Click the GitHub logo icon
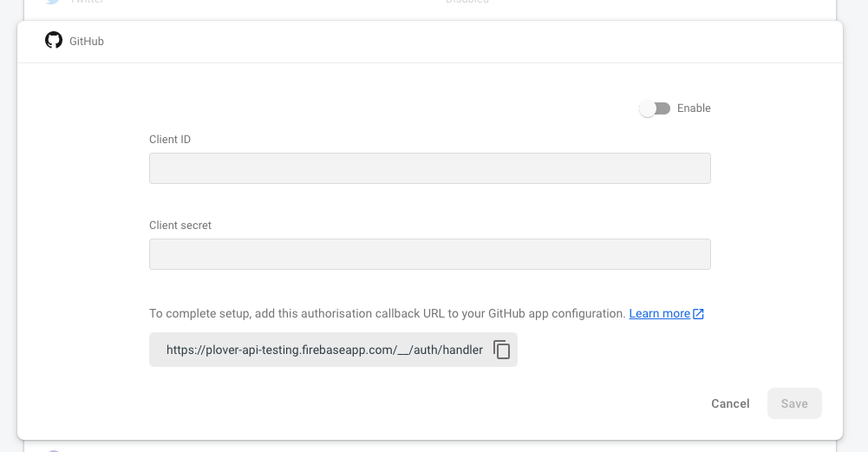The height and width of the screenshot is (452, 868). (x=54, y=41)
